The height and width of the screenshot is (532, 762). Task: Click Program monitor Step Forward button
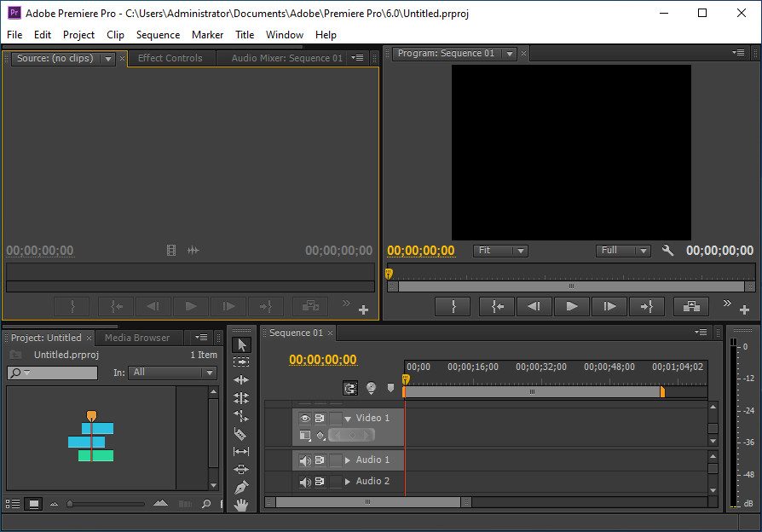[609, 306]
